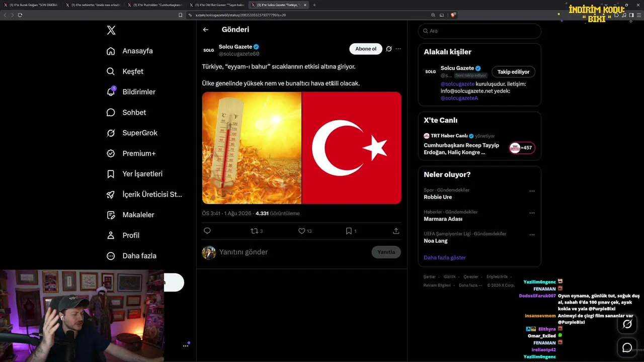The width and height of the screenshot is (644, 362).
Task: Open İçerik Üreticisi Stüdyosu
Action: (144, 195)
